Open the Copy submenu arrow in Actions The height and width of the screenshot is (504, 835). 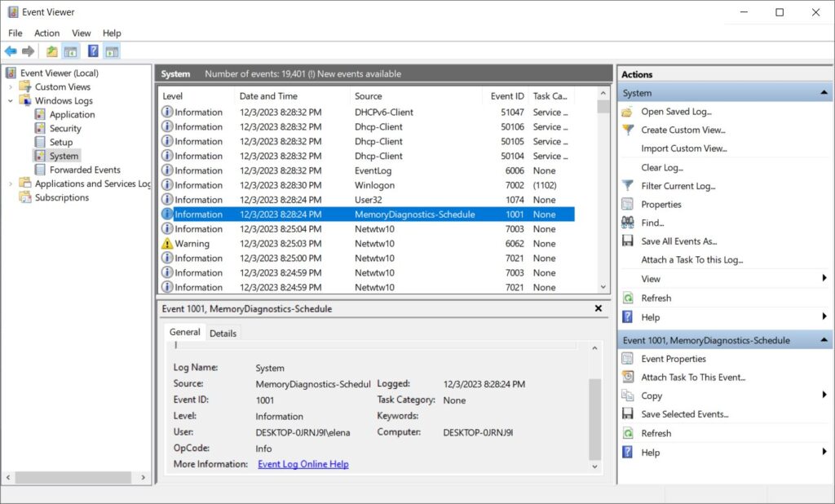tap(824, 395)
